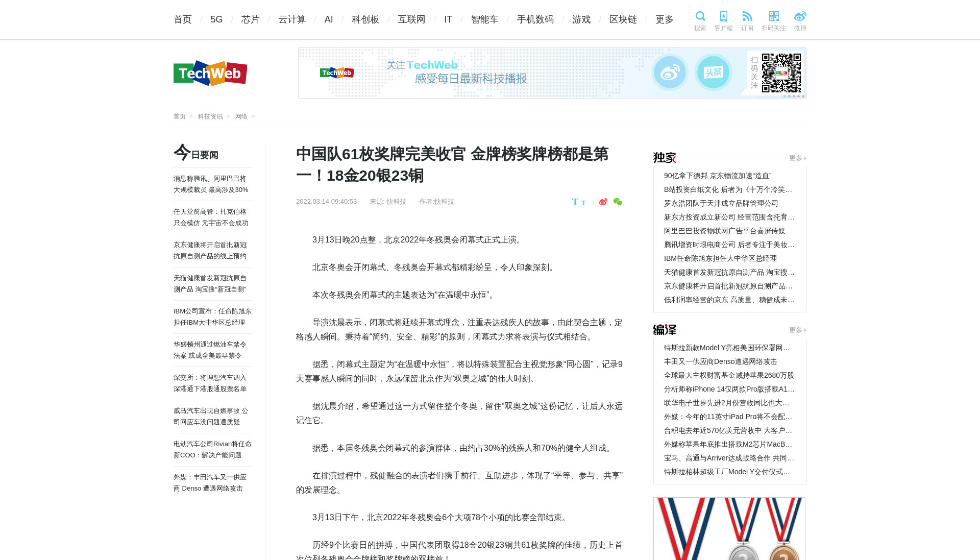Viewport: 980px width, 560px height.
Task: Open B站投资白纸文化 article
Action: [x=729, y=189]
